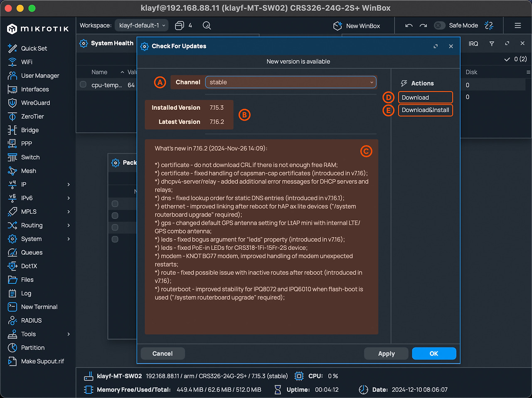The width and height of the screenshot is (532, 398).
Task: Click the Download&Install button
Action: coord(426,110)
